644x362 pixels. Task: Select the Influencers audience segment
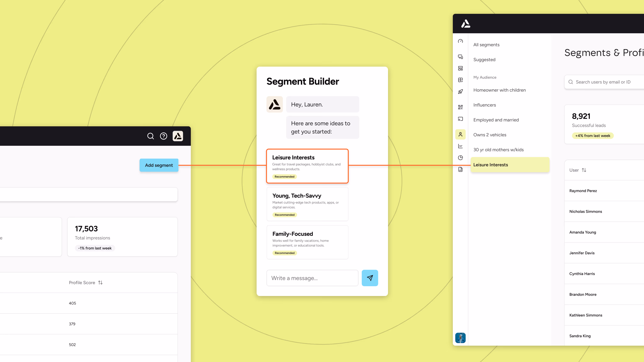[485, 105]
